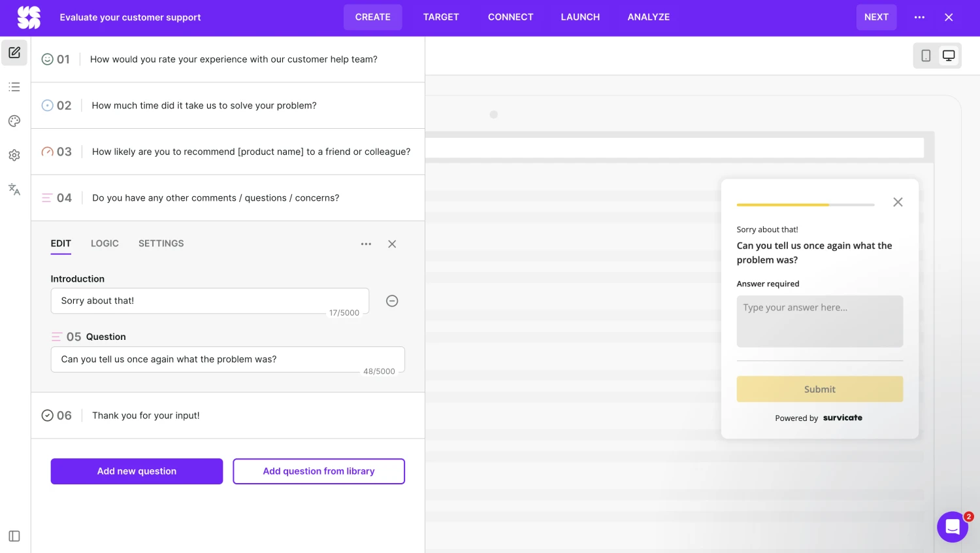The height and width of the screenshot is (553, 980).
Task: Open the settings gear icon in sidebar
Action: point(14,156)
